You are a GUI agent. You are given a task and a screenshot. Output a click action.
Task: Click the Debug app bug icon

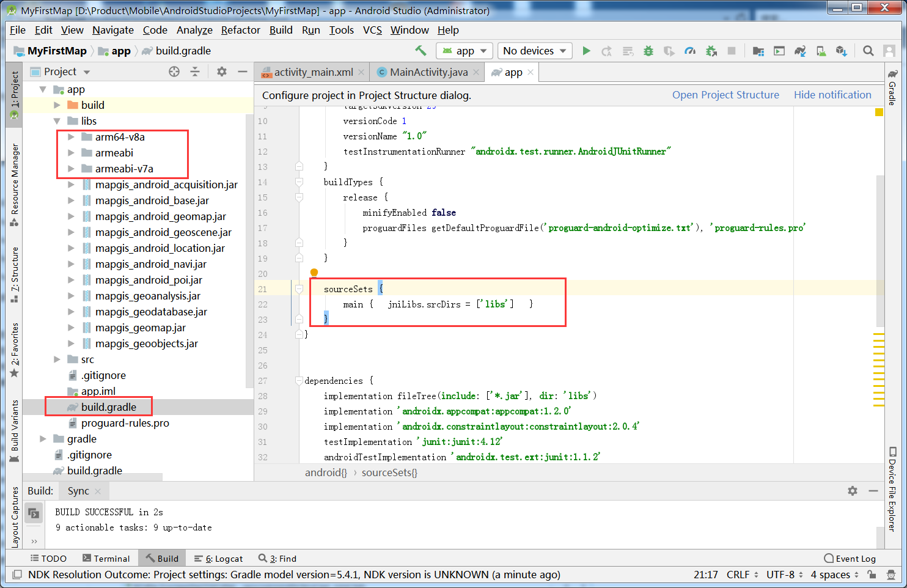pos(648,51)
